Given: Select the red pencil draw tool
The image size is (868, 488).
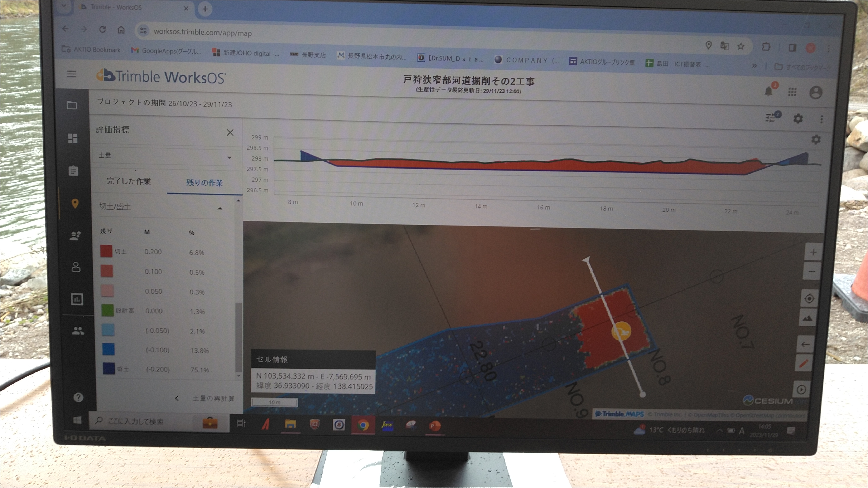Looking at the screenshot, I should click(804, 363).
